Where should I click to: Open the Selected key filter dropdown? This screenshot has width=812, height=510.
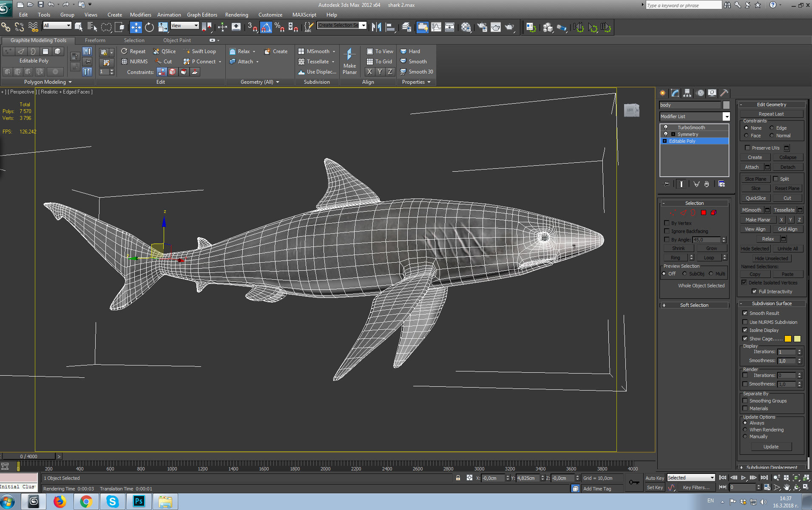(x=691, y=478)
